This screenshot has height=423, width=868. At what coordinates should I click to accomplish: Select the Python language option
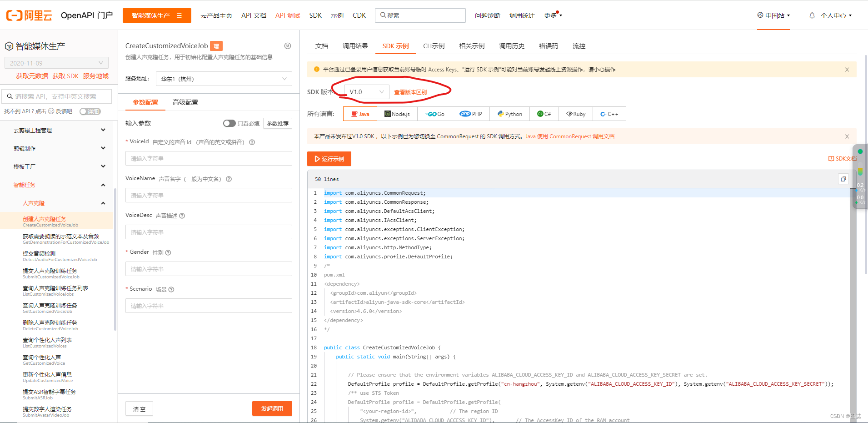tap(510, 114)
